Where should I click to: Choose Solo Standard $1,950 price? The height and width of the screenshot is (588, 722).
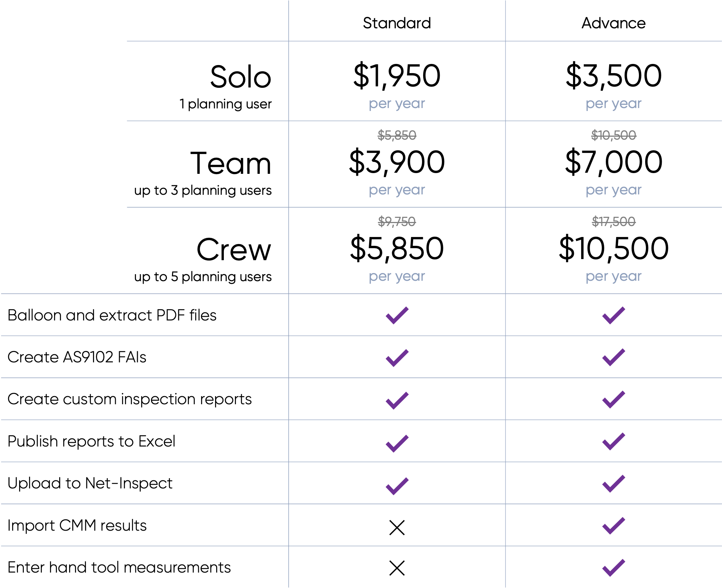(x=397, y=76)
